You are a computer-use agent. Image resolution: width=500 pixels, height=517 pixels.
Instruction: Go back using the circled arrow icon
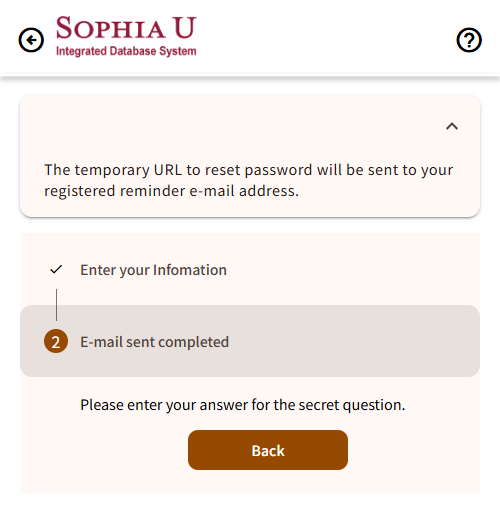[31, 40]
